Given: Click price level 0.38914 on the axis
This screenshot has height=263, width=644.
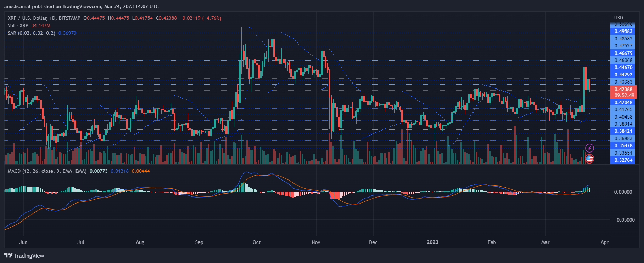Looking at the screenshot, I should (x=623, y=124).
